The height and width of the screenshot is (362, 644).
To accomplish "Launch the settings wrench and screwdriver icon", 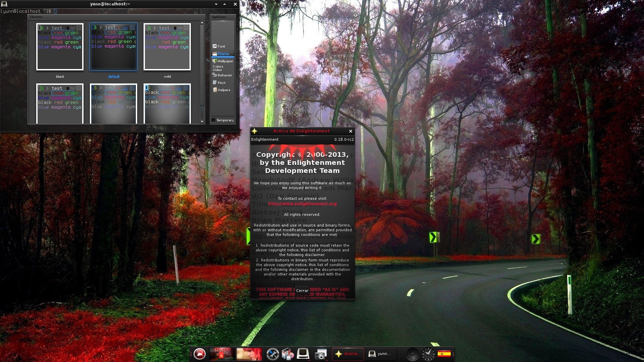I will 272,354.
